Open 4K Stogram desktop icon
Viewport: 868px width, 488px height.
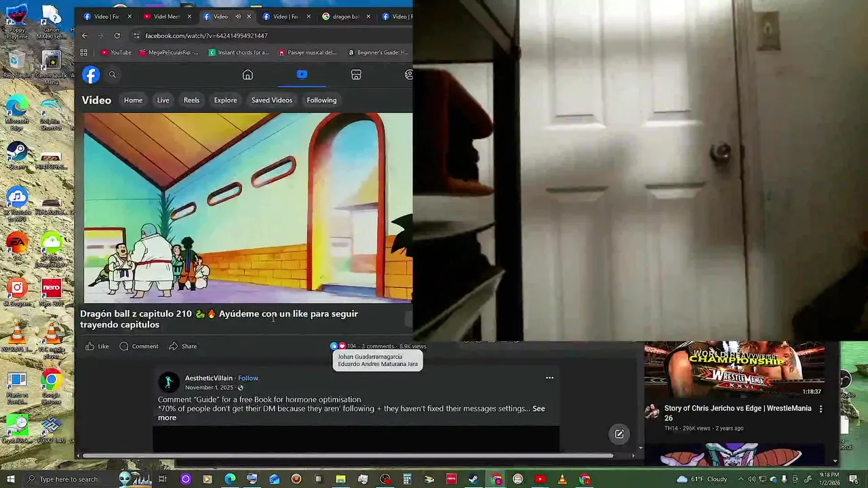[x=17, y=293]
